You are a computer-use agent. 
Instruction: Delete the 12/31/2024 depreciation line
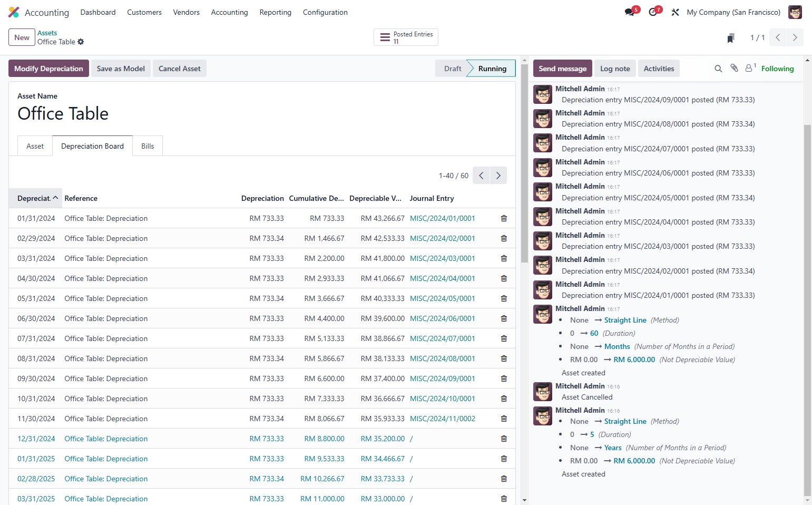[504, 439]
